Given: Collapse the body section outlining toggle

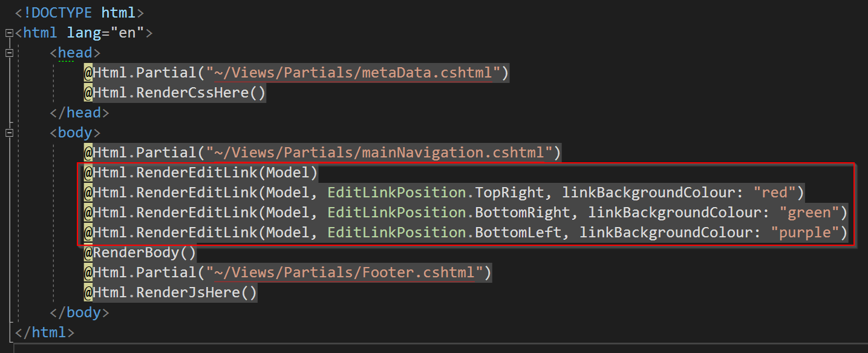Looking at the screenshot, I should pos(9,133).
